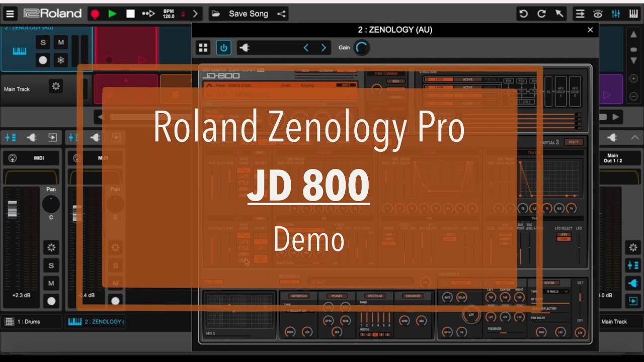Toggle the plugin power button

[224, 48]
